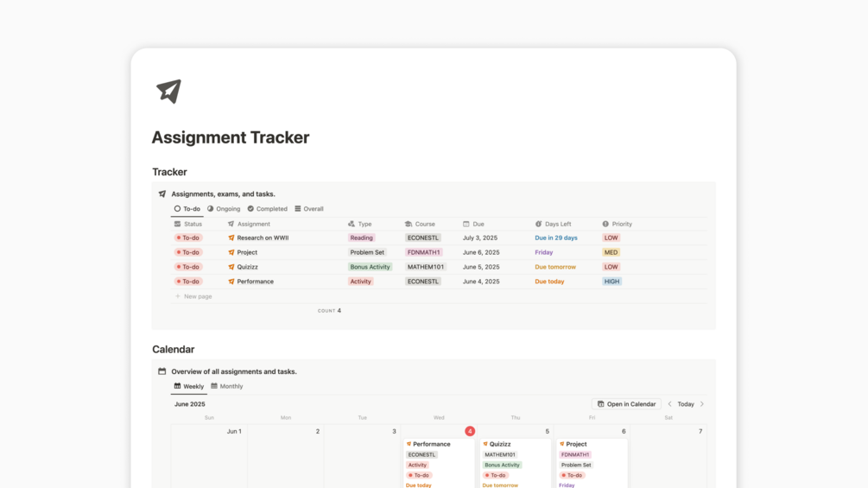This screenshot has height=488, width=868.
Task: Open the Performance card on the calendar
Action: coord(439,464)
